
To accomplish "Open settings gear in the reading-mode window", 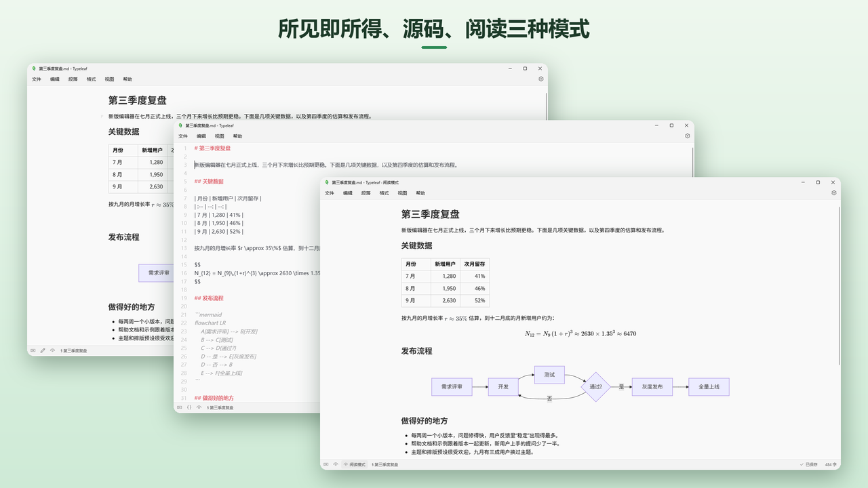I will (834, 192).
